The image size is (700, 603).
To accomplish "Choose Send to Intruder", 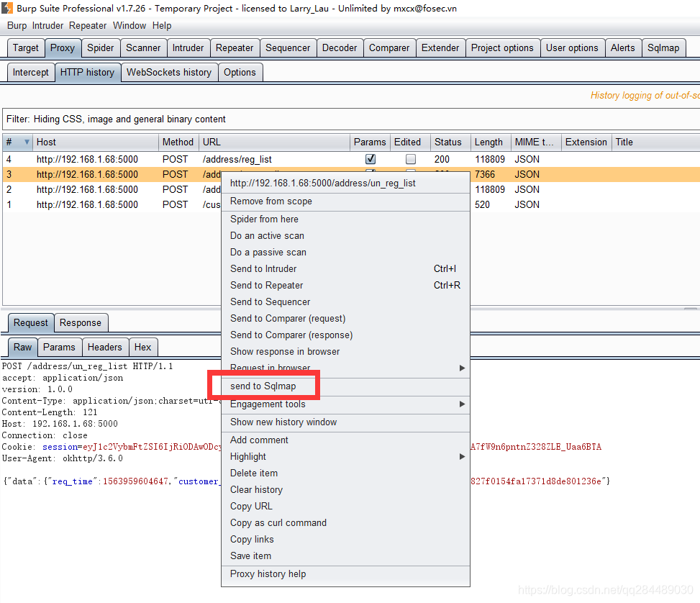I will [x=345, y=268].
